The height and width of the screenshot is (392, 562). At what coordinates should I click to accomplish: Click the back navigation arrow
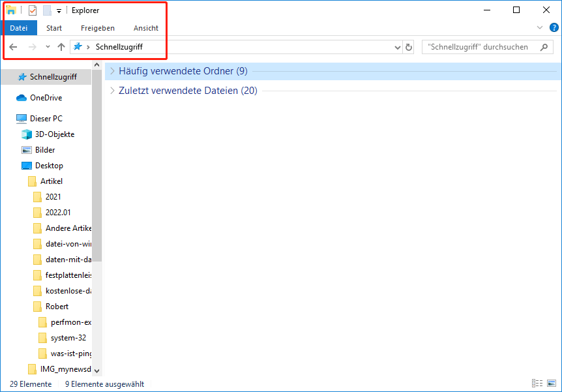pos(13,46)
